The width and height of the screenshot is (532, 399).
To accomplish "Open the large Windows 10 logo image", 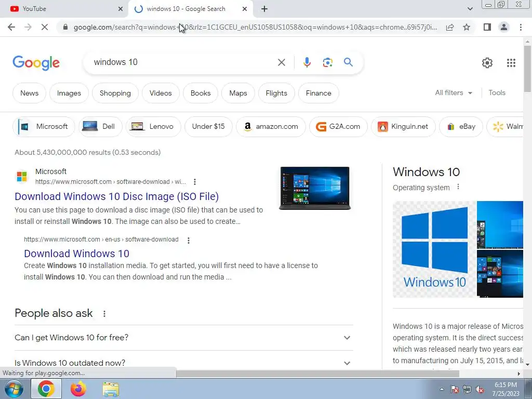I will point(434,249).
